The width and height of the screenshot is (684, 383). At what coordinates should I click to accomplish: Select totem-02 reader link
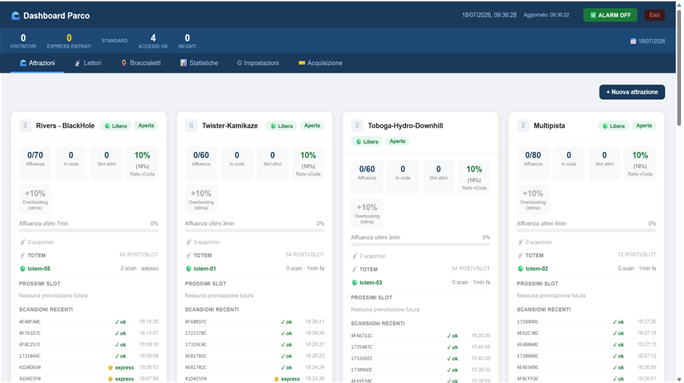point(537,269)
